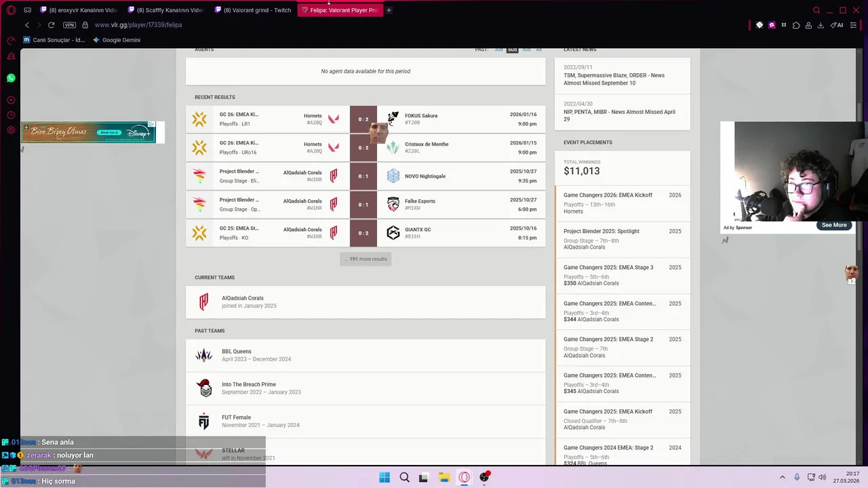
Task: Open GX Corner gamepad icon
Action: coord(27,10)
